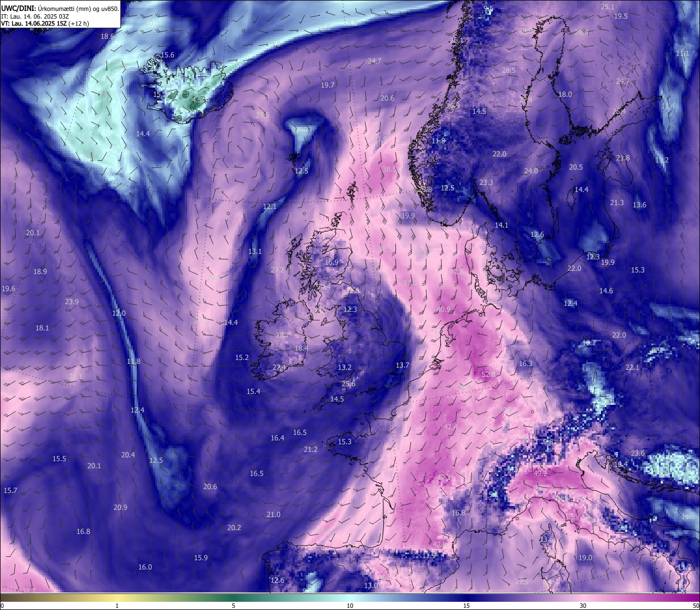
Task: Select the 23.3 value over Norway
Action: pos(486,183)
